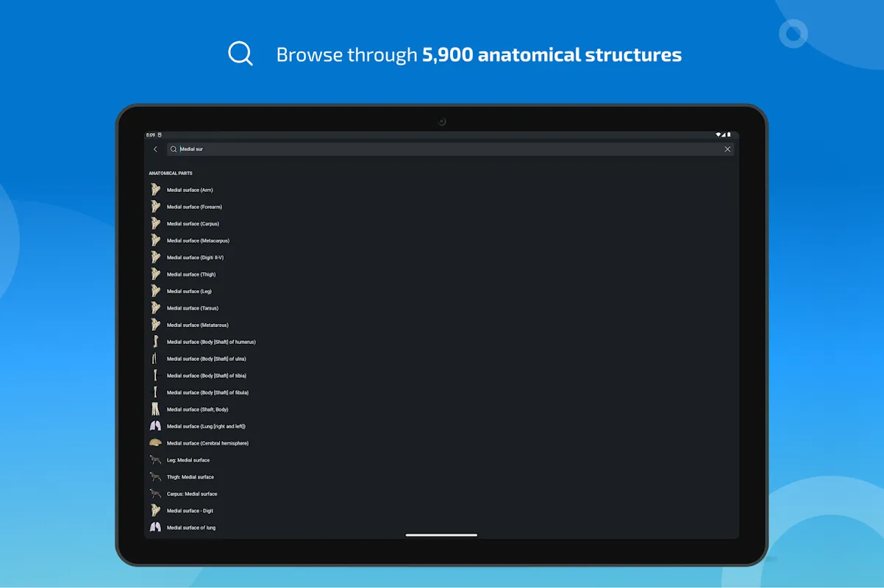This screenshot has width=884, height=588.
Task: Click the magnifier icon in search bar
Action: click(x=174, y=149)
